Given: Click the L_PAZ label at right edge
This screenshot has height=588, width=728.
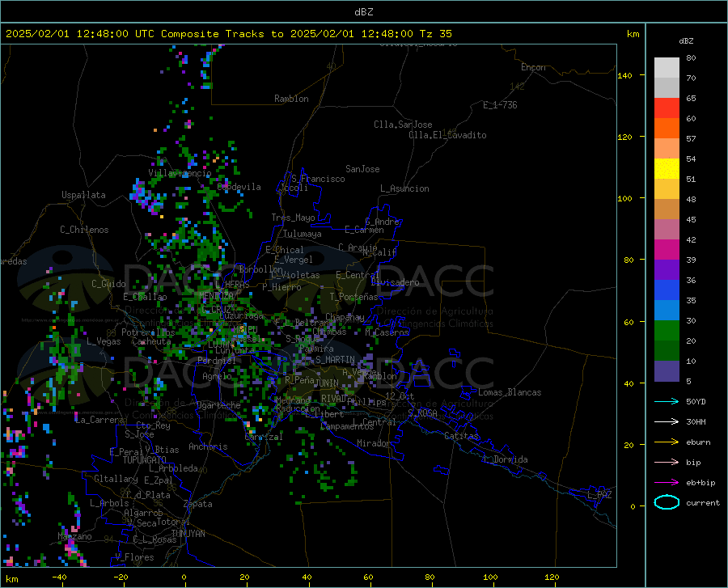Looking at the screenshot, I should (599, 495).
